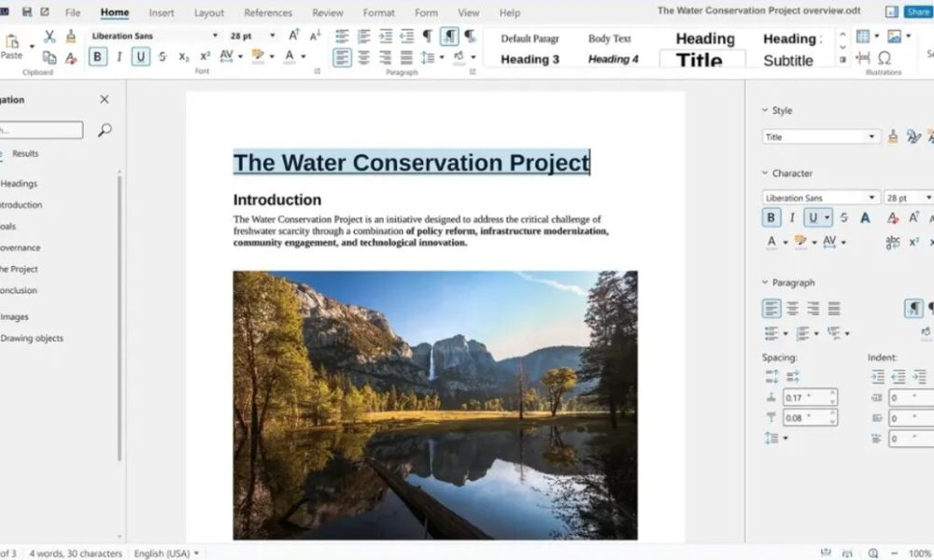Apply superscript from the Font toolbar
The height and width of the screenshot is (560, 934).
coord(204,56)
